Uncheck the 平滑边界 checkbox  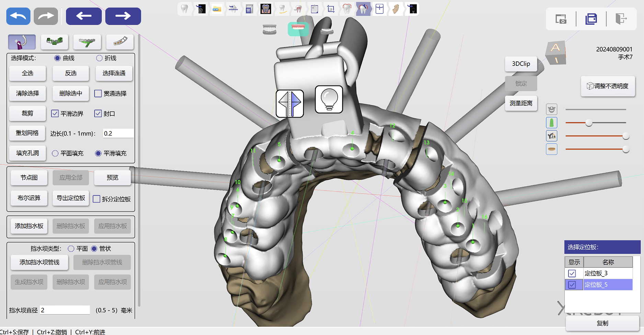[55, 114]
